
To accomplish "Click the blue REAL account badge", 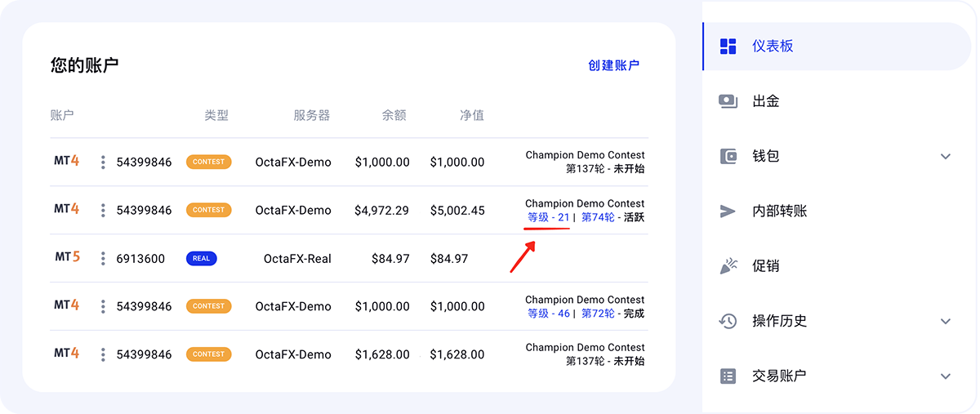I will coord(202,259).
